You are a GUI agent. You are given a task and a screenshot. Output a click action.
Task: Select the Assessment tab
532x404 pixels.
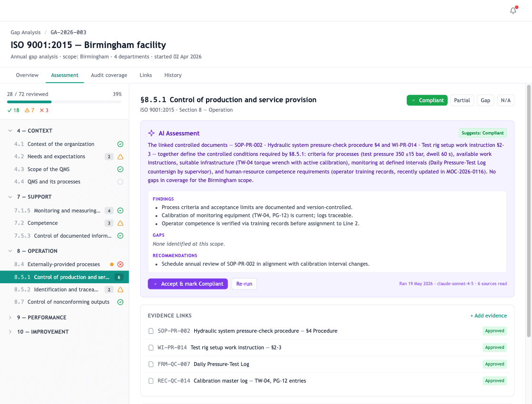click(64, 75)
